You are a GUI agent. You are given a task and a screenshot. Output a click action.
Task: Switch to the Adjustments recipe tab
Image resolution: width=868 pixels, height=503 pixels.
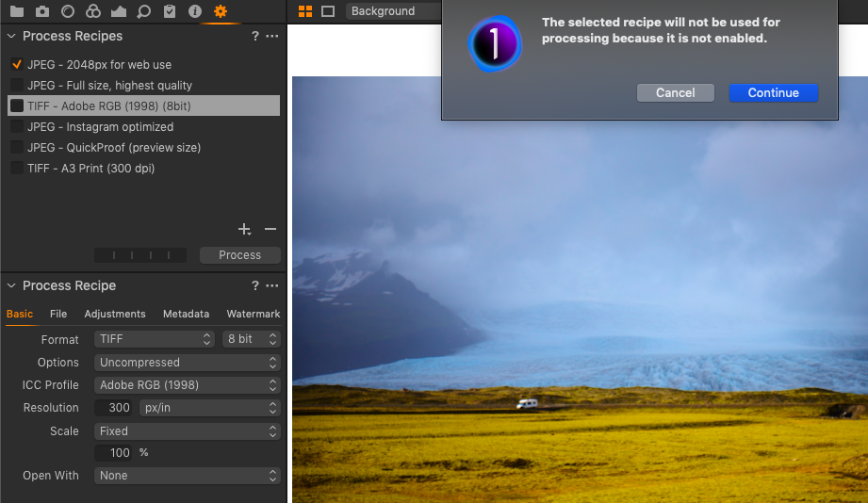tap(115, 314)
